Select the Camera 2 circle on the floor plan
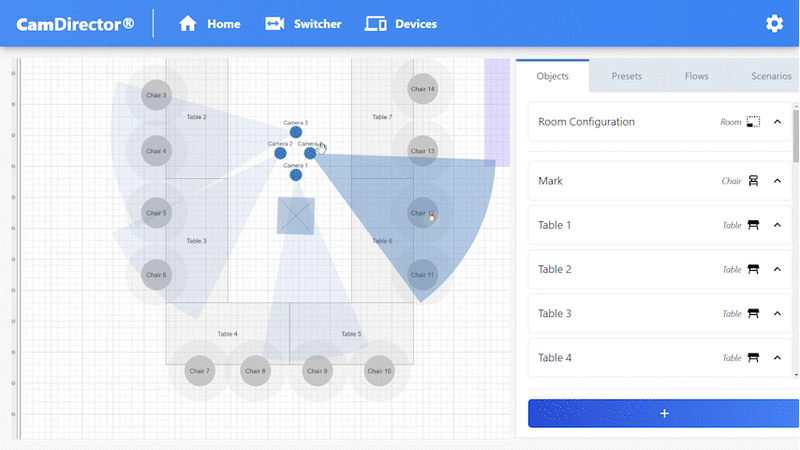This screenshot has width=800, height=450. pos(280,153)
